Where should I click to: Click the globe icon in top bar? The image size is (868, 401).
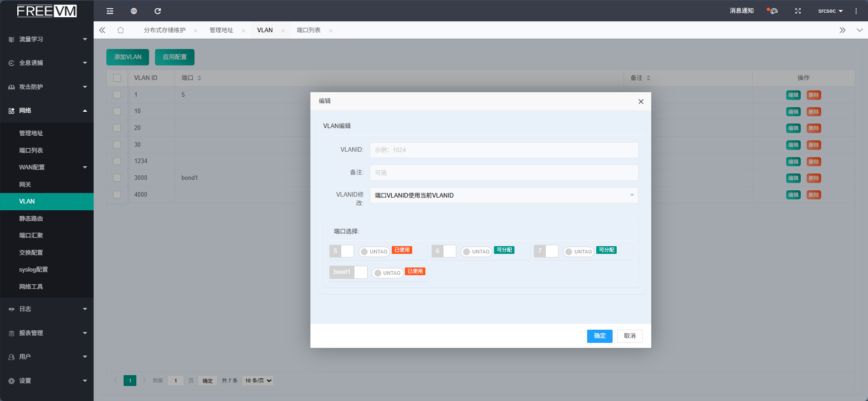coord(134,11)
